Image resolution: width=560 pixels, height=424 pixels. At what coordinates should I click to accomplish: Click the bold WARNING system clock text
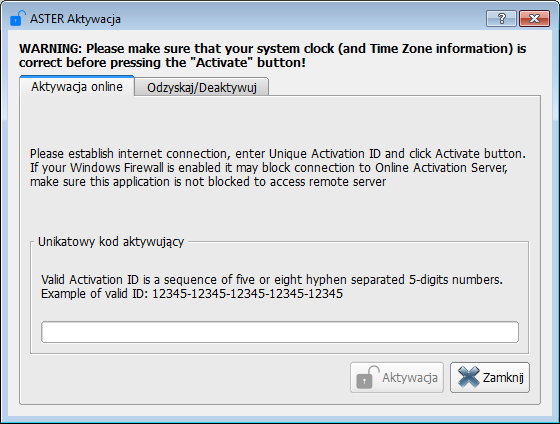click(272, 48)
